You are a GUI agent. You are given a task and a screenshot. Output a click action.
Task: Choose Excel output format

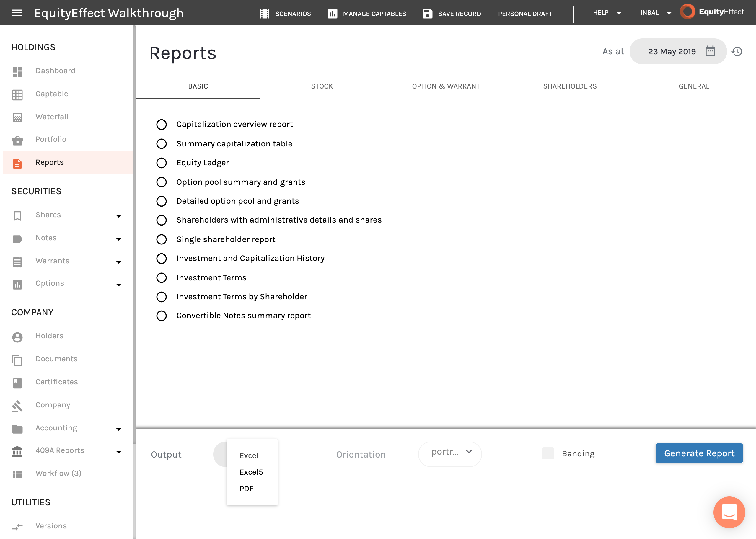coord(252,456)
